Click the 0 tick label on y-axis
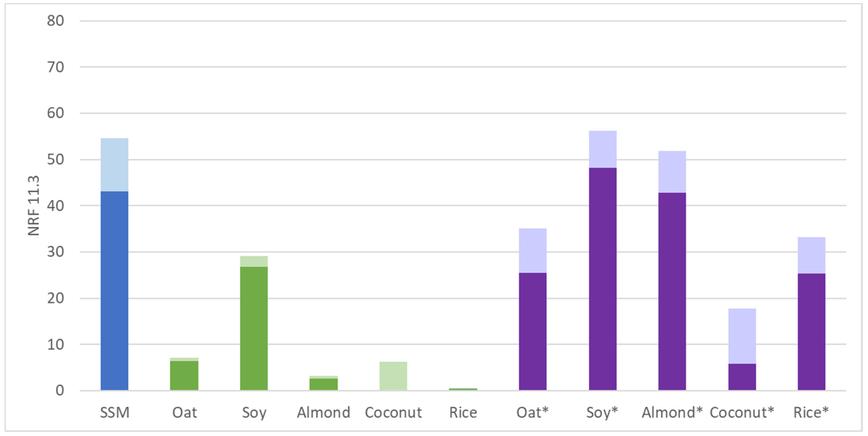This screenshot has height=436, width=868. pyautogui.click(x=60, y=390)
